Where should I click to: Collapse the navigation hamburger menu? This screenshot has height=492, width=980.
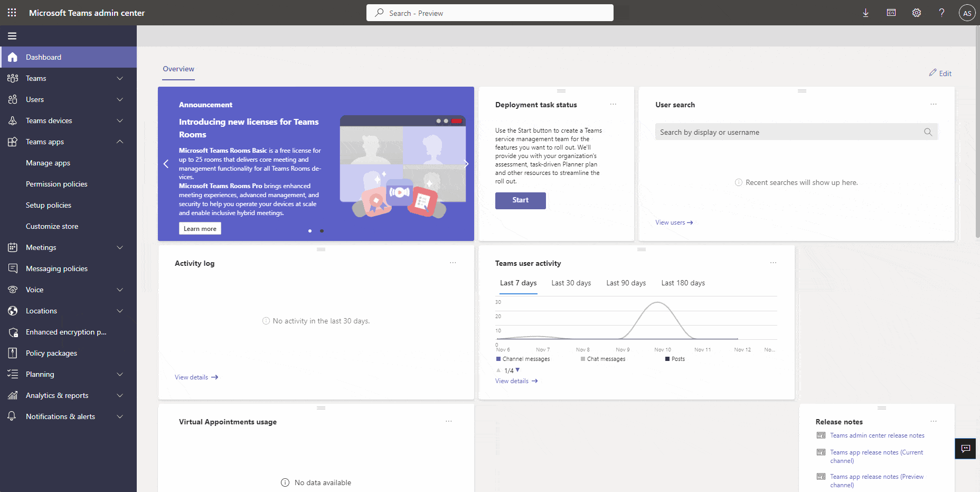click(12, 36)
